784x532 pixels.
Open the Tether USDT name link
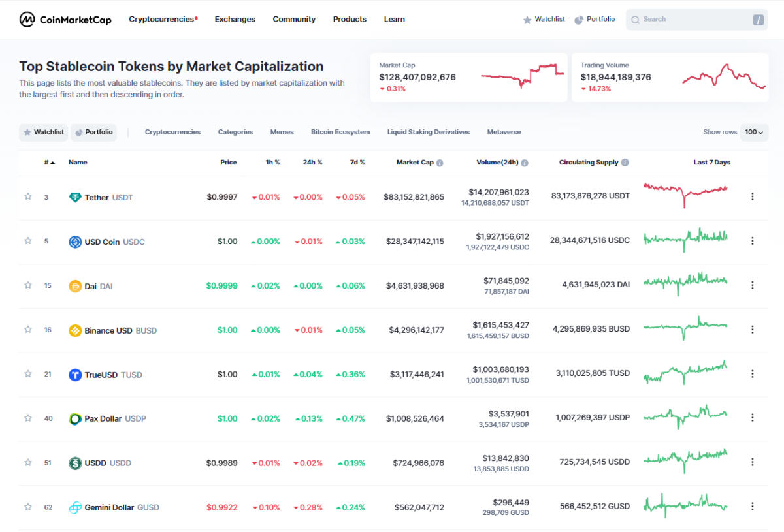tap(101, 197)
